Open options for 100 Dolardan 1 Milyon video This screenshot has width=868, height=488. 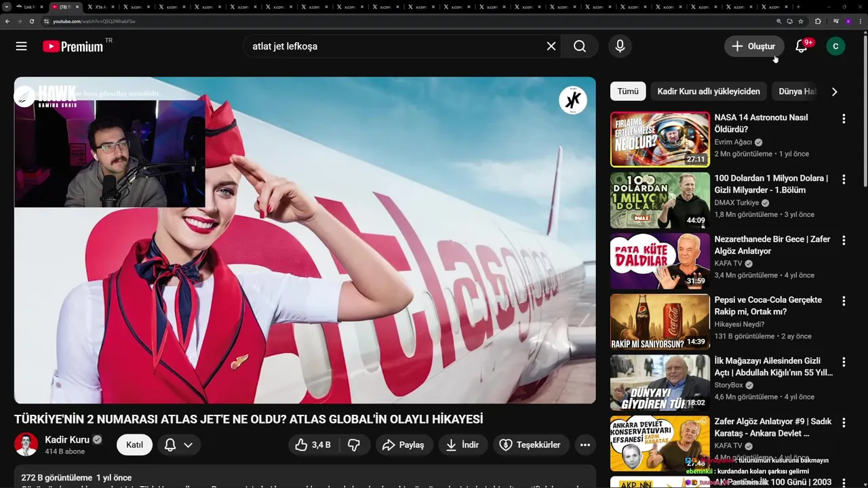coord(844,180)
